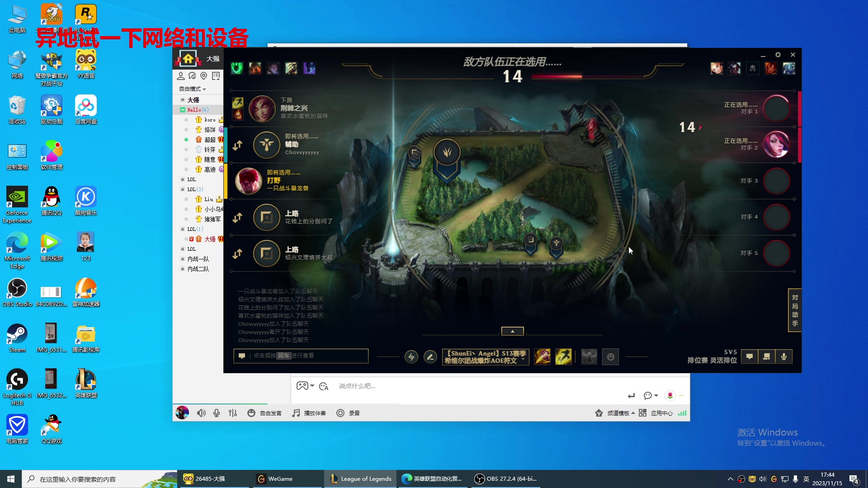Open the Windows Start menu
Image resolution: width=868 pixels, height=488 pixels.
tap(11, 479)
